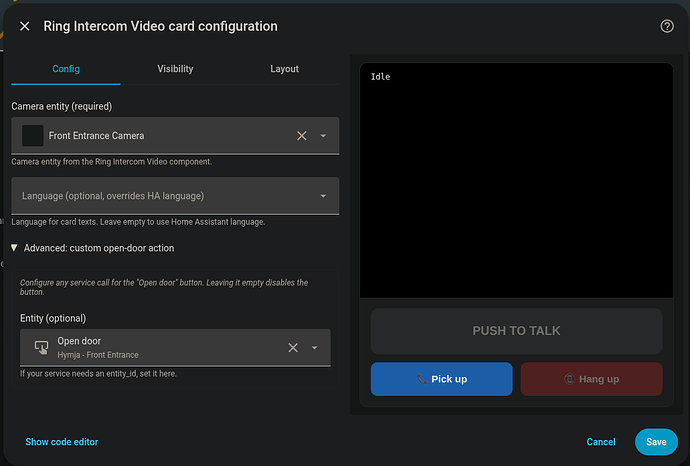
Task: Click the language helper text about Home Assistant
Action: coord(138,222)
